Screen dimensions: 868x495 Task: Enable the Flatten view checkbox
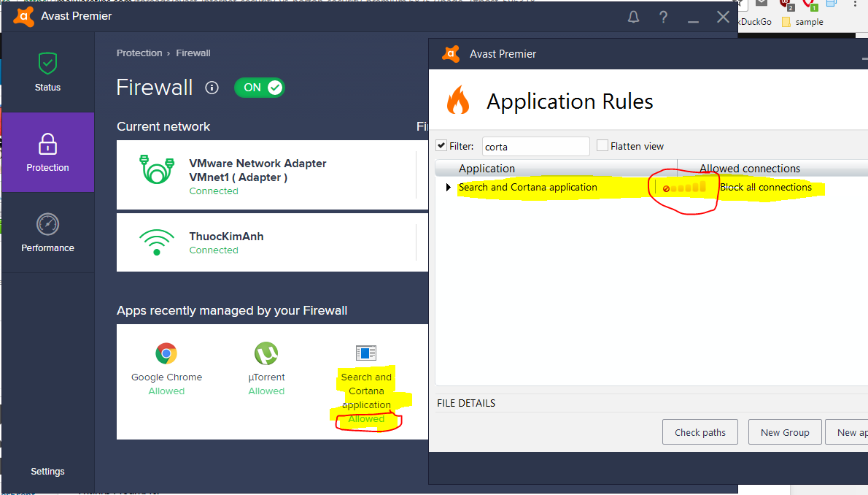(x=602, y=146)
